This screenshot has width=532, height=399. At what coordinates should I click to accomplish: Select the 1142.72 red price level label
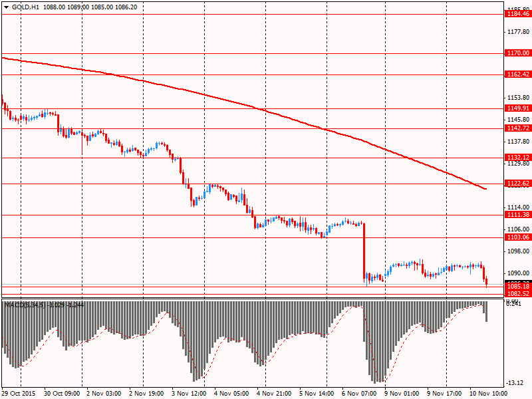(x=518, y=128)
